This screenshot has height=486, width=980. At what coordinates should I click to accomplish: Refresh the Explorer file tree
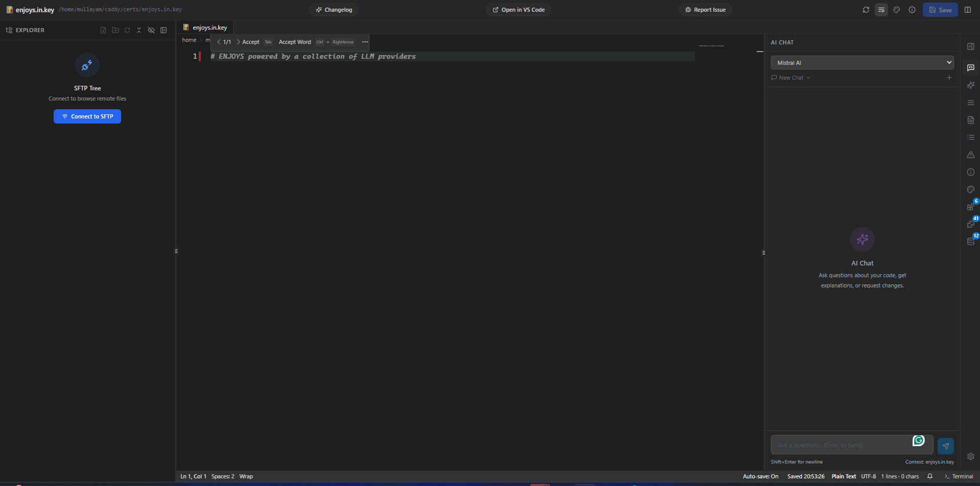(x=127, y=30)
